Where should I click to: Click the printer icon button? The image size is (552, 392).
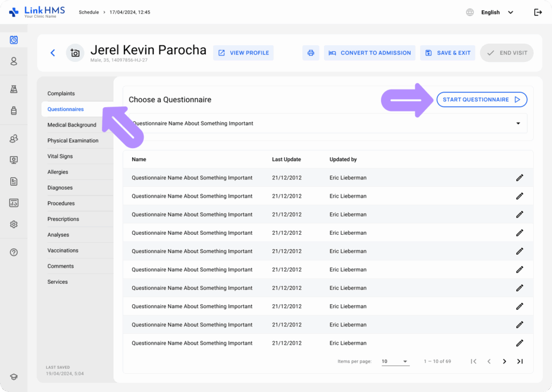pos(310,53)
